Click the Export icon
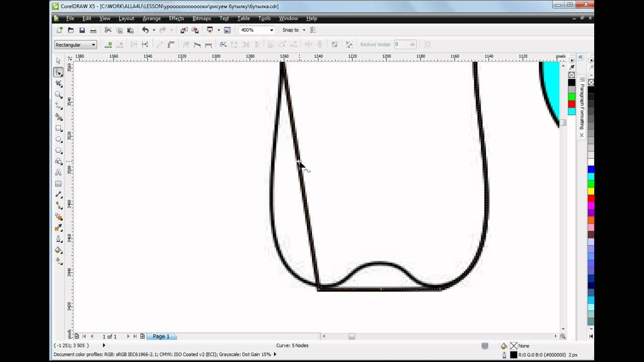The height and width of the screenshot is (362, 644). tap(195, 30)
